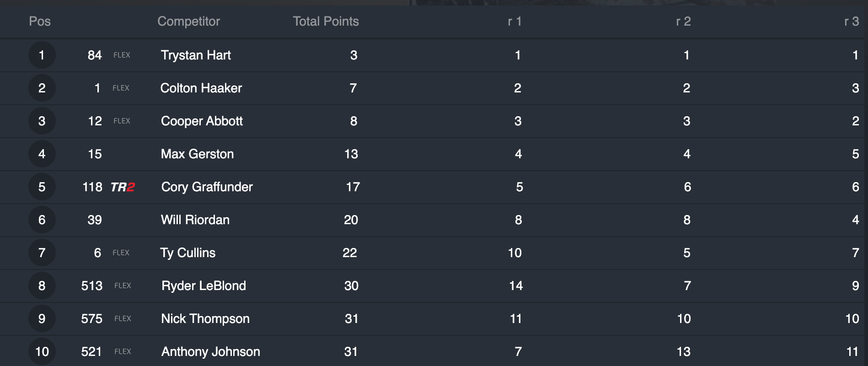Open competitor Trystan Hart's name
The image size is (868, 366).
pos(196,55)
